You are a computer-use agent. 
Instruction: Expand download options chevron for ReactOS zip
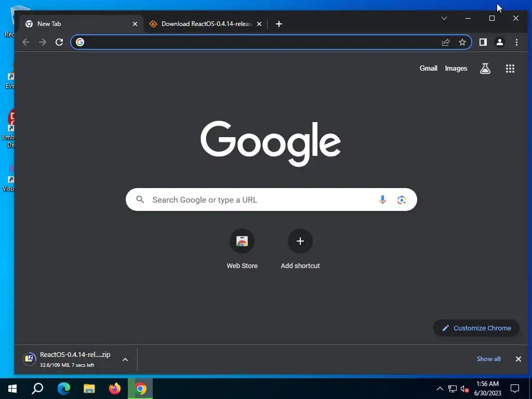click(125, 360)
